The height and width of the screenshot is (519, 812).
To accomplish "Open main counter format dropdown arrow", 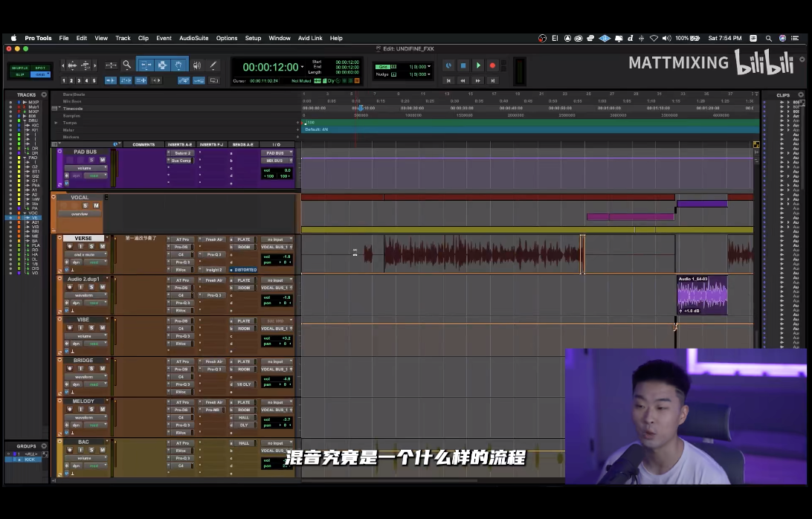I will click(303, 68).
